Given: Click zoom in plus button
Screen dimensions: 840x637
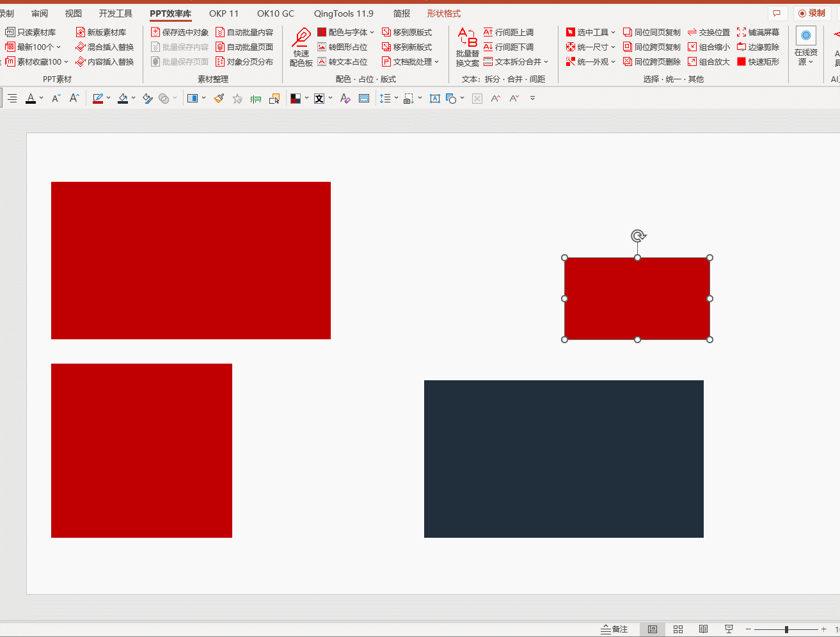Looking at the screenshot, I should pos(823,629).
